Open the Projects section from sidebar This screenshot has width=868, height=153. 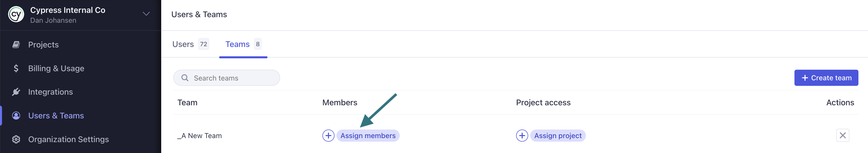44,44
